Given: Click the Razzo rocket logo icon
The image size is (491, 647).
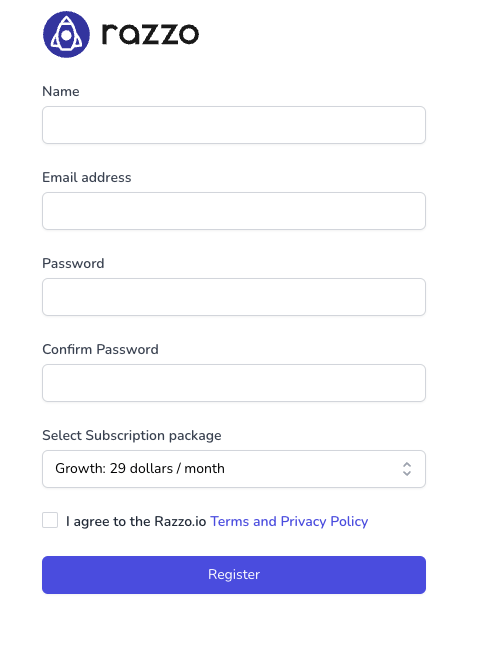Looking at the screenshot, I should point(66,34).
